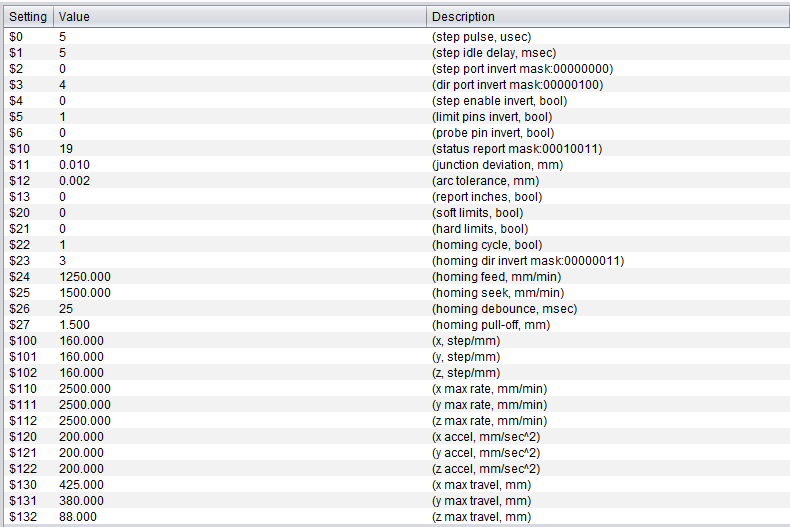Click the step enable invert description
Viewport: 790px width, 527px height.
click(499, 101)
